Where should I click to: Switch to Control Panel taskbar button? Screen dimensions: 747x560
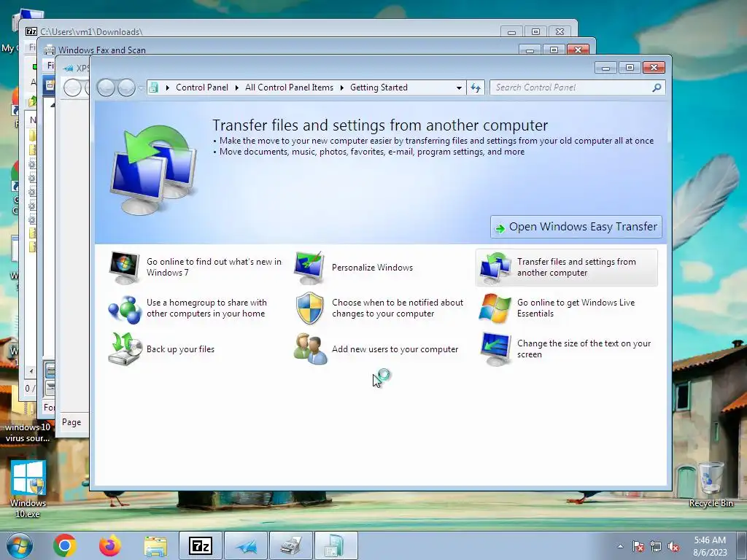pyautogui.click(x=336, y=545)
